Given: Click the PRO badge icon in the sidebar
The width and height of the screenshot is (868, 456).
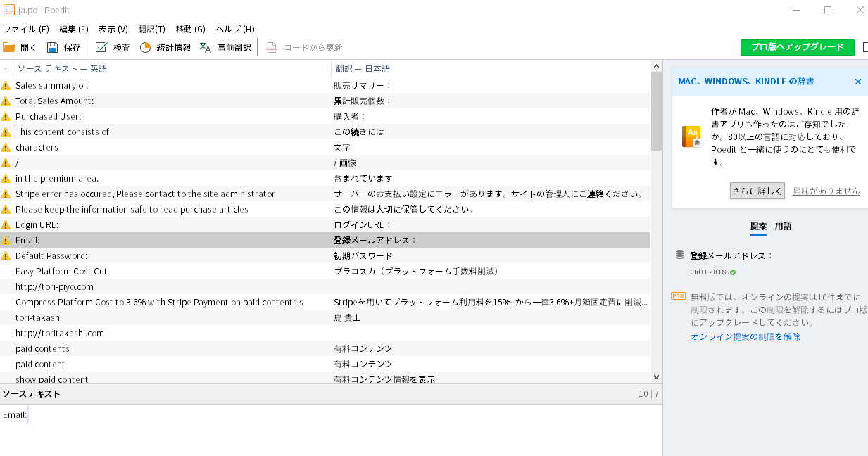Looking at the screenshot, I should [679, 296].
